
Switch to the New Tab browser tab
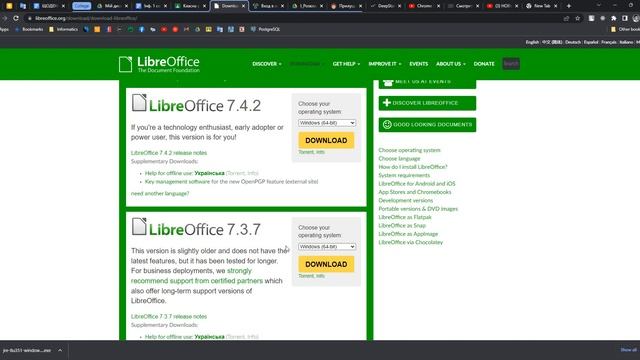541,6
